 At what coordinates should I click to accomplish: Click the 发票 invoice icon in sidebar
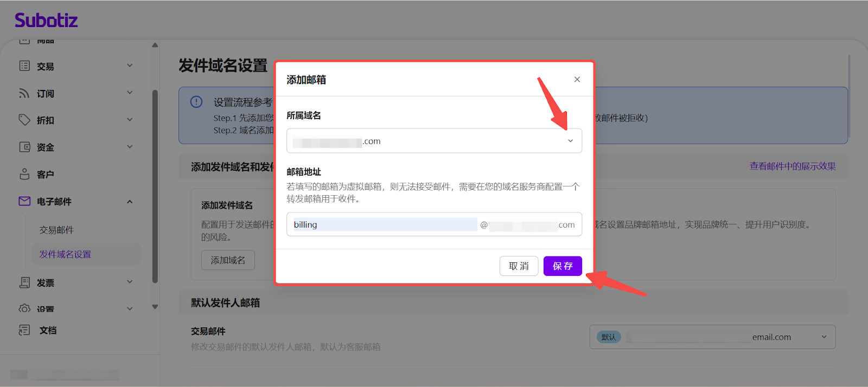24,282
